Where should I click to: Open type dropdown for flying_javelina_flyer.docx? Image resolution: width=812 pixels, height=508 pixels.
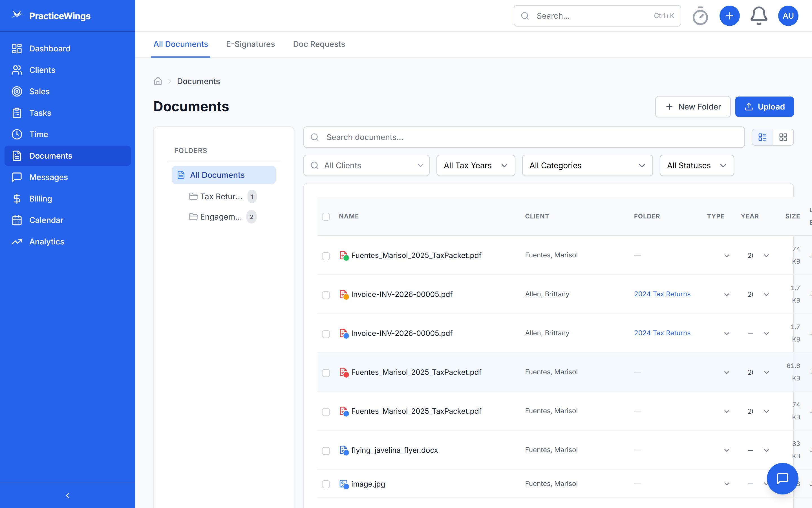(x=727, y=450)
